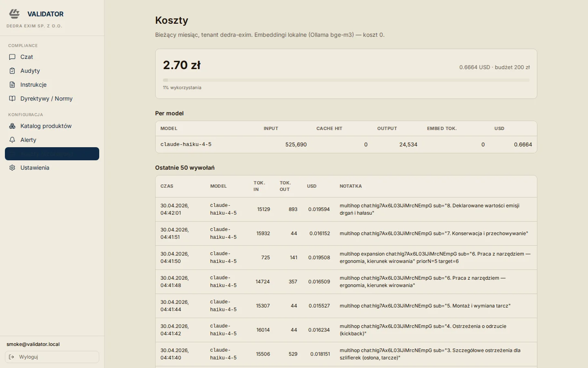Open Audyty using the clipboard icon
Viewport: 588px width, 368px height.
point(12,71)
